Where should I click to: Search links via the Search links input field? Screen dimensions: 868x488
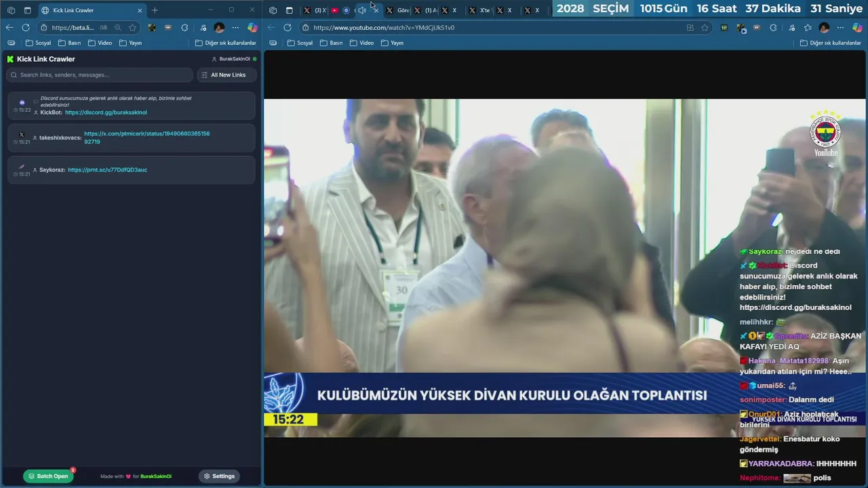pyautogui.click(x=99, y=75)
